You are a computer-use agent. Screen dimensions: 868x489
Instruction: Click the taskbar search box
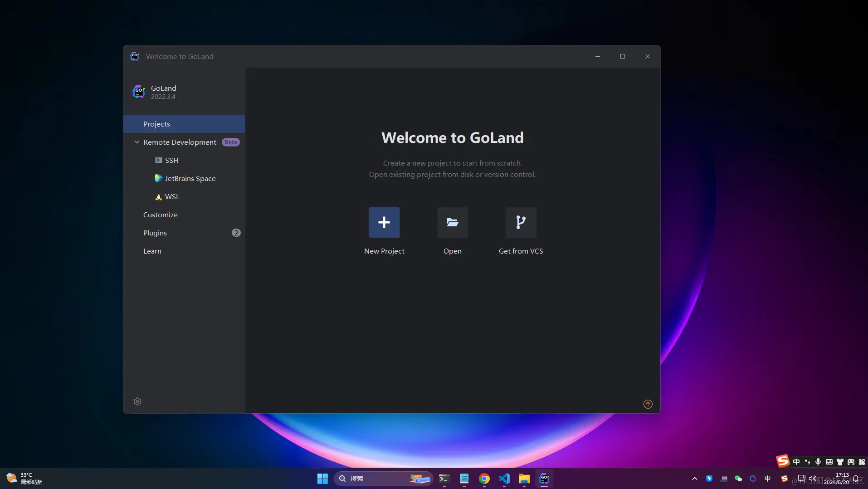[383, 479]
